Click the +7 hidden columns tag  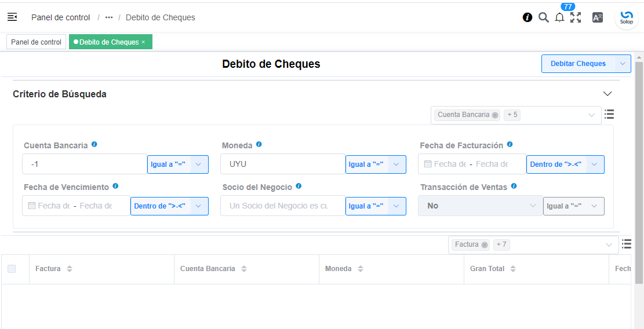pos(501,244)
